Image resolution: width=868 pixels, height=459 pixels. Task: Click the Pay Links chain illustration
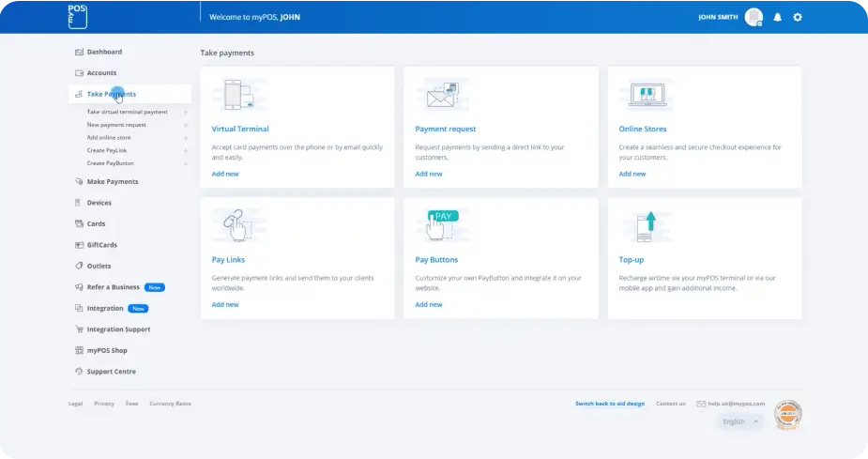tap(238, 225)
